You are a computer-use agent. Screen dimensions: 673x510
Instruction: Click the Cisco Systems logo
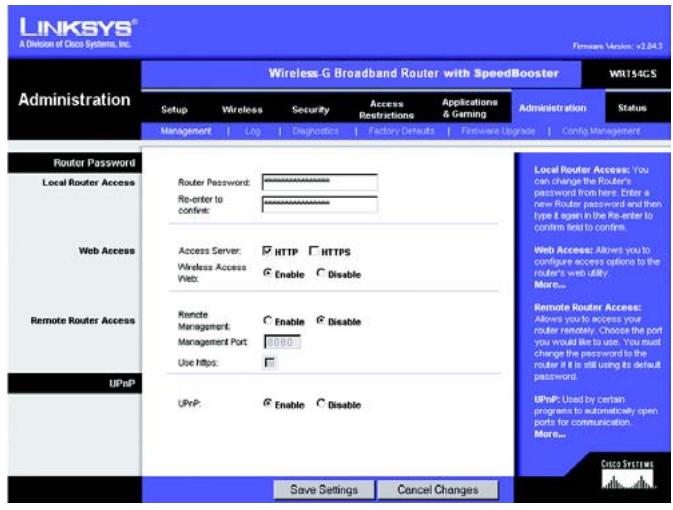(627, 474)
